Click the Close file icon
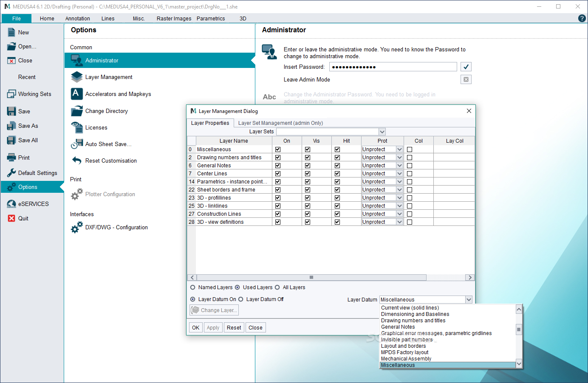 pos(11,61)
